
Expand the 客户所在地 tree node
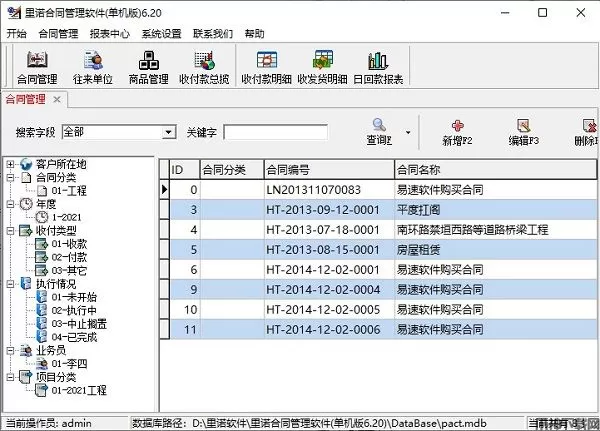(10, 164)
